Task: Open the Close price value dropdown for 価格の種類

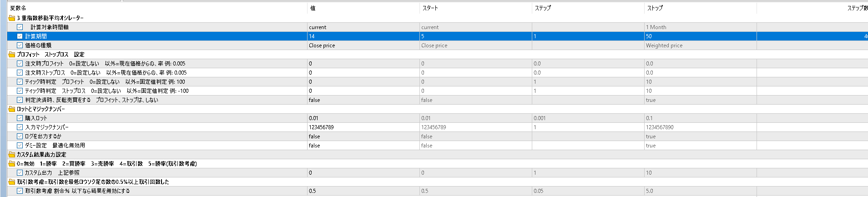Action: click(x=363, y=45)
